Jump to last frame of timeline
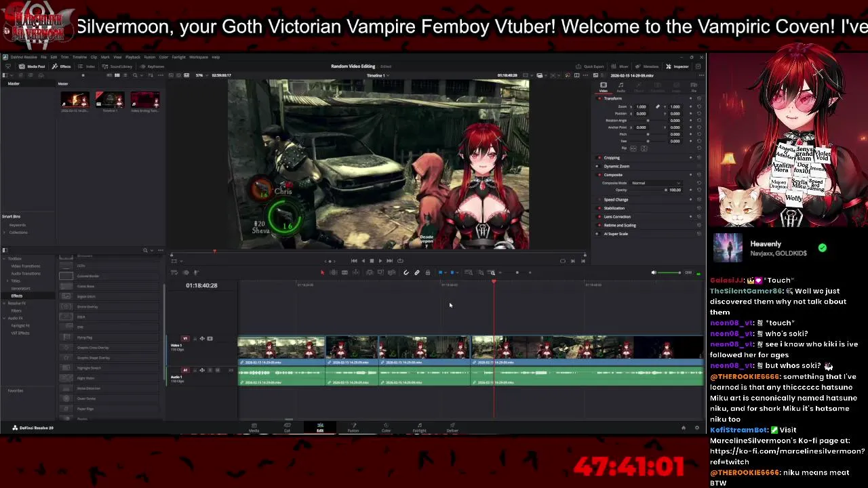 pyautogui.click(x=389, y=260)
